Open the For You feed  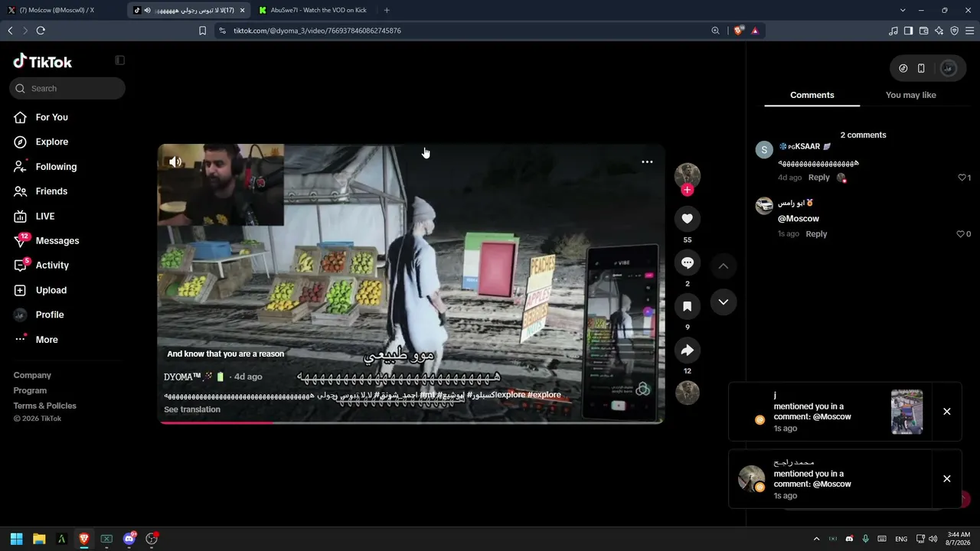(51, 117)
